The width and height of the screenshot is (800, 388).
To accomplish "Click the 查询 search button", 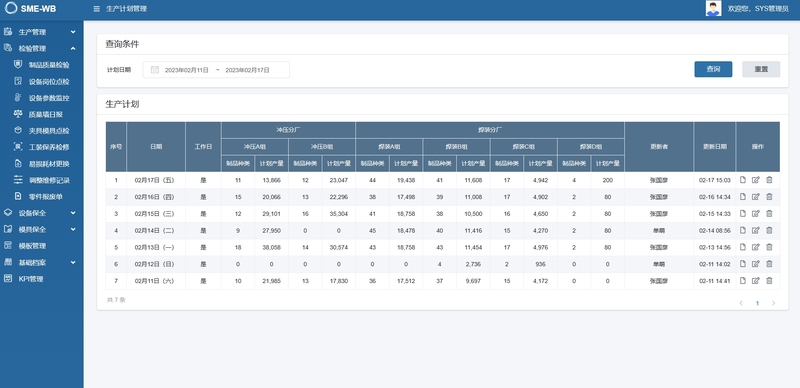I will point(713,69).
